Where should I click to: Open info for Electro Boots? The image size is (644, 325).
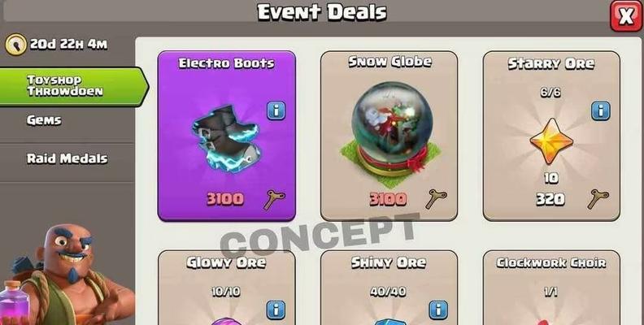pyautogui.click(x=276, y=110)
